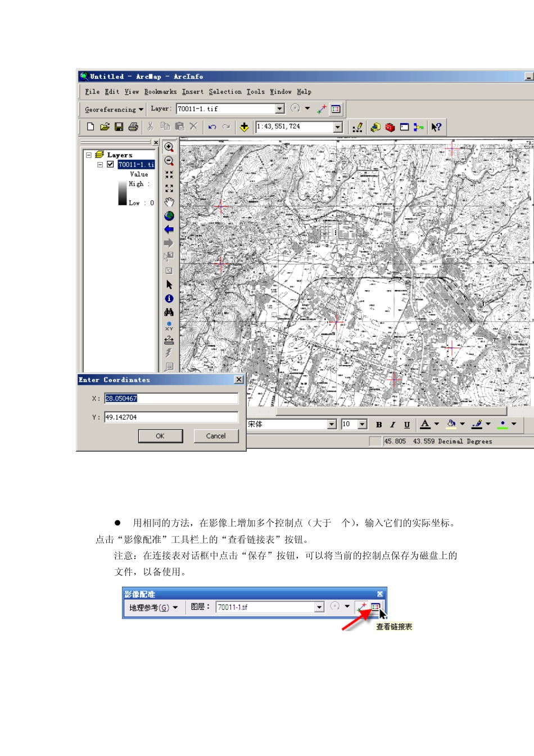Click the Paste icon
The height and width of the screenshot is (756, 534).
(180, 127)
